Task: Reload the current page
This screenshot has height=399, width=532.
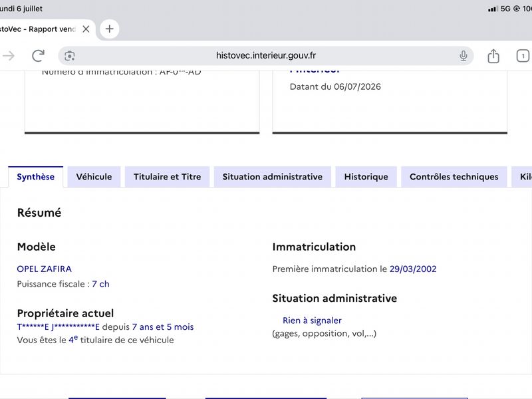Action: (x=38, y=56)
